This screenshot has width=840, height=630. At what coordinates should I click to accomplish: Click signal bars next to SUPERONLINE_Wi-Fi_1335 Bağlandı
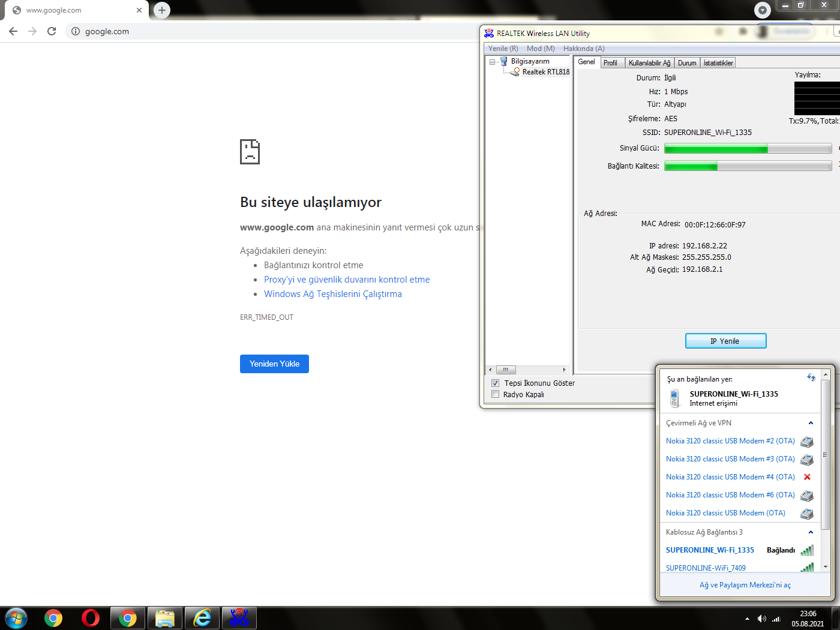click(x=807, y=550)
